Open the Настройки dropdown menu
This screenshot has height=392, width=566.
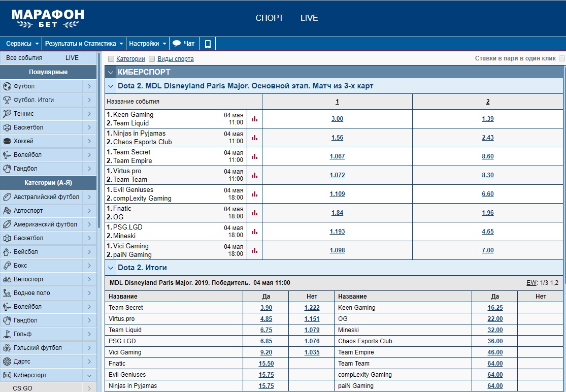pyautogui.click(x=148, y=44)
